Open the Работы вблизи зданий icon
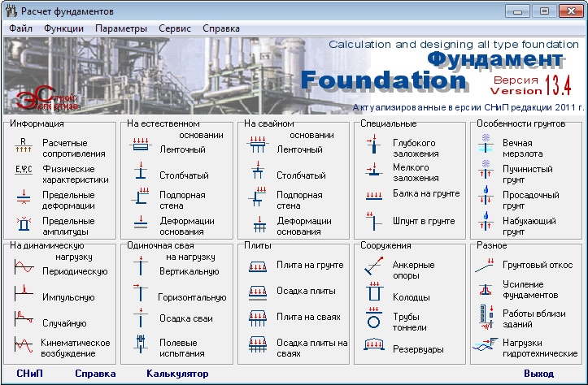Viewport: 588px width, 385px height. (486, 318)
